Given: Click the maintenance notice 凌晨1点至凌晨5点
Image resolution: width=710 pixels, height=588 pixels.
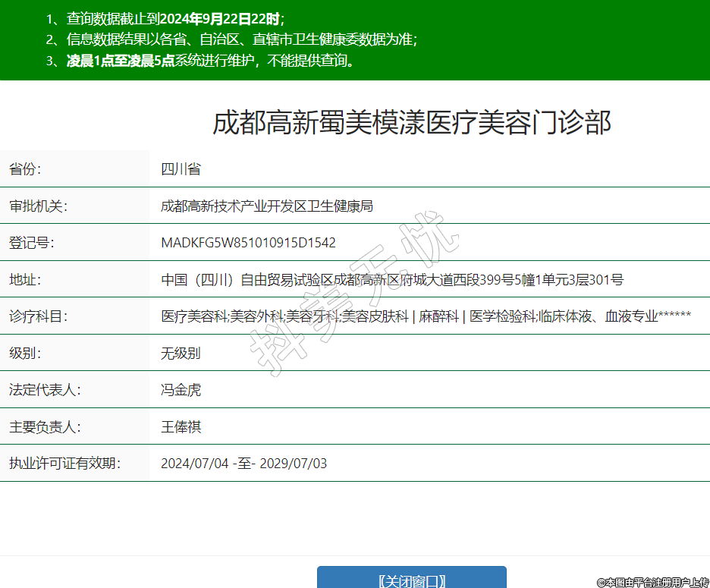Looking at the screenshot, I should pyautogui.click(x=121, y=61).
